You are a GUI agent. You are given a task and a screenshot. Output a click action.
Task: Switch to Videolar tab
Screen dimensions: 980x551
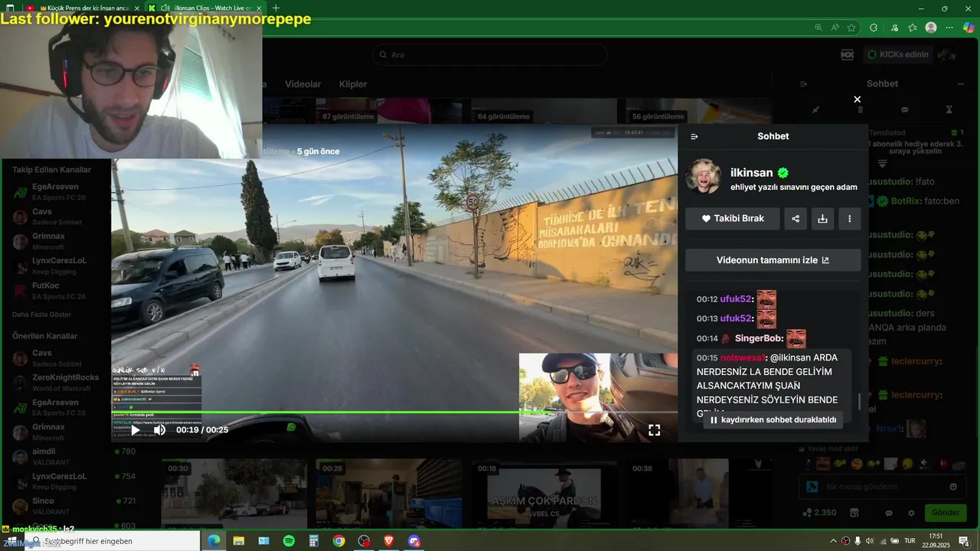(x=303, y=84)
